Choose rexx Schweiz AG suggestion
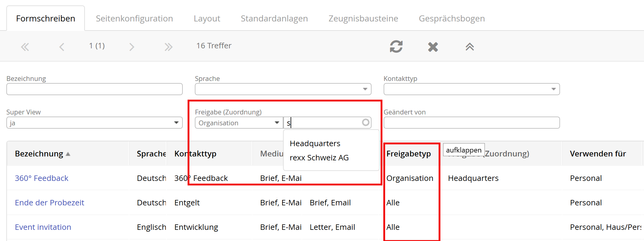 coord(319,158)
